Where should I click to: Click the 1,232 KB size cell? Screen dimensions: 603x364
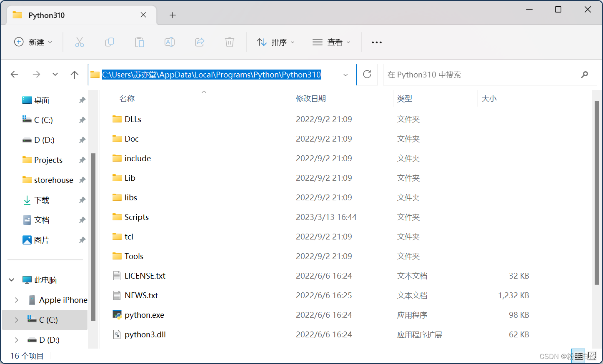point(513,295)
